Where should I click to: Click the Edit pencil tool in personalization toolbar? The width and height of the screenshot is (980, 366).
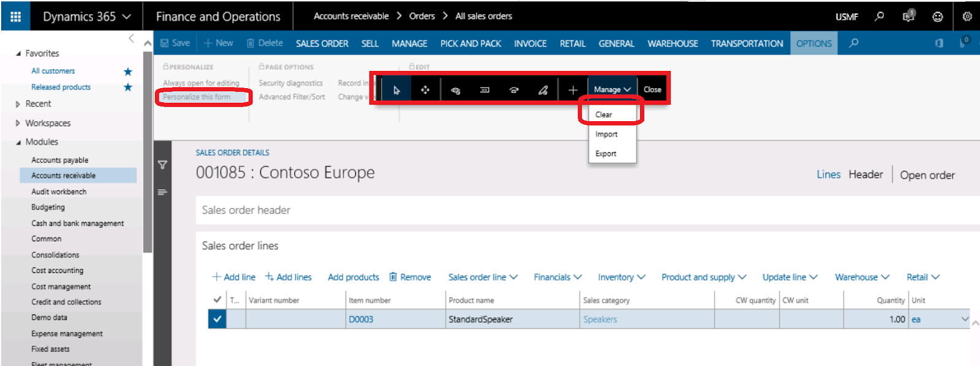point(543,90)
